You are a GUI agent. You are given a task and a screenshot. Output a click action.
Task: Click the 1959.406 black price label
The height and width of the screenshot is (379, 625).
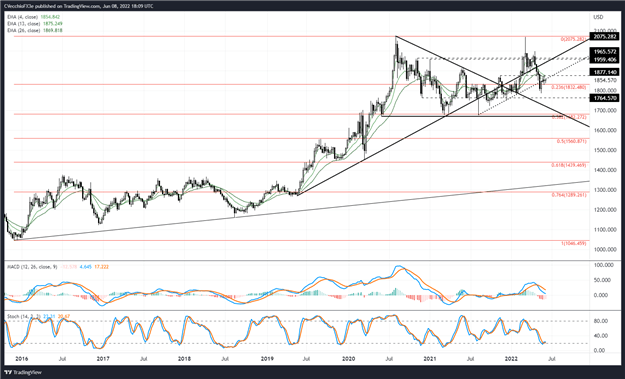(x=605, y=59)
